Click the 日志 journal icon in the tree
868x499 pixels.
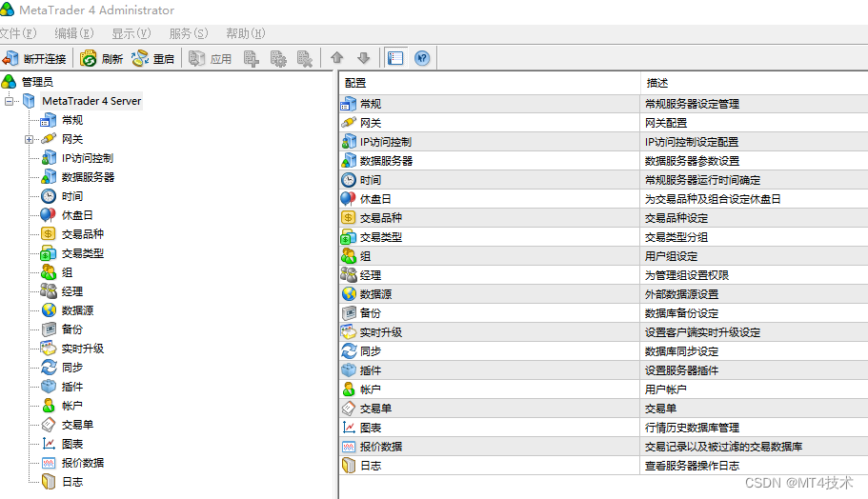pyautogui.click(x=49, y=482)
